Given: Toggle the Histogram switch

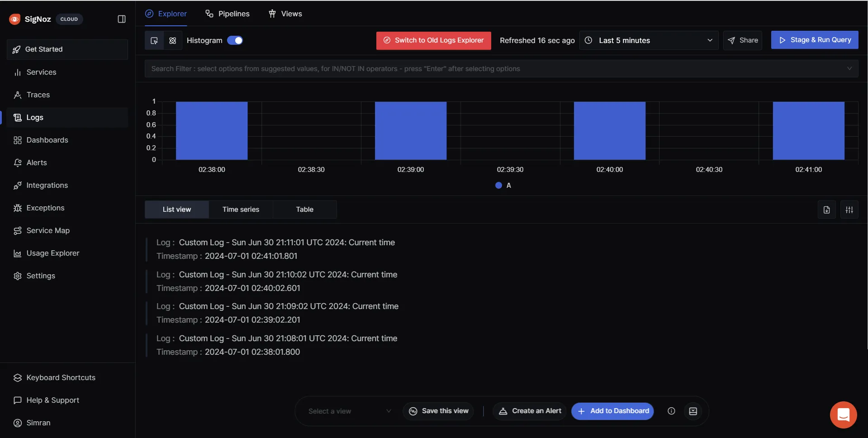Looking at the screenshot, I should [x=235, y=40].
